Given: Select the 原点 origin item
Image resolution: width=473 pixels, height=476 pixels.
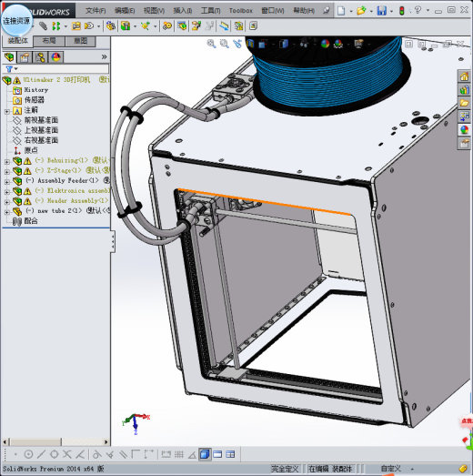Looking at the screenshot, I should click(31, 150).
